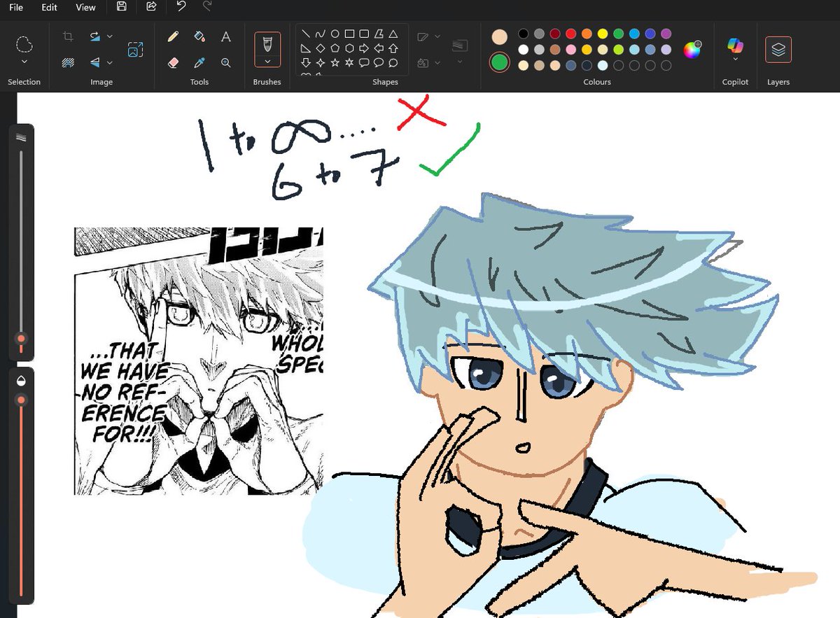
Task: Expand the Flip options arrow
Action: pyautogui.click(x=110, y=62)
